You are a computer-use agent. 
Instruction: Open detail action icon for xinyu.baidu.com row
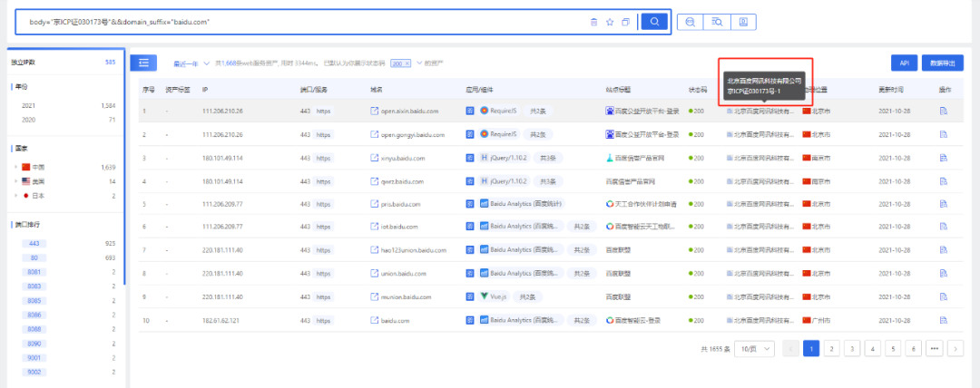944,158
